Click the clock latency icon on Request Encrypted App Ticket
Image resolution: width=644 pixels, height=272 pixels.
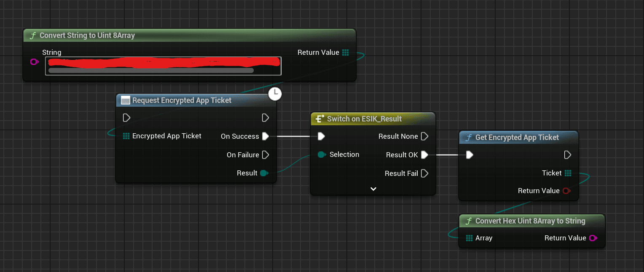click(275, 94)
